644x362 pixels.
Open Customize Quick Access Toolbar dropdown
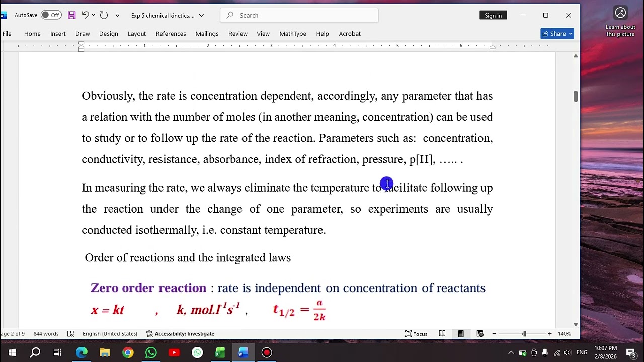click(x=117, y=15)
